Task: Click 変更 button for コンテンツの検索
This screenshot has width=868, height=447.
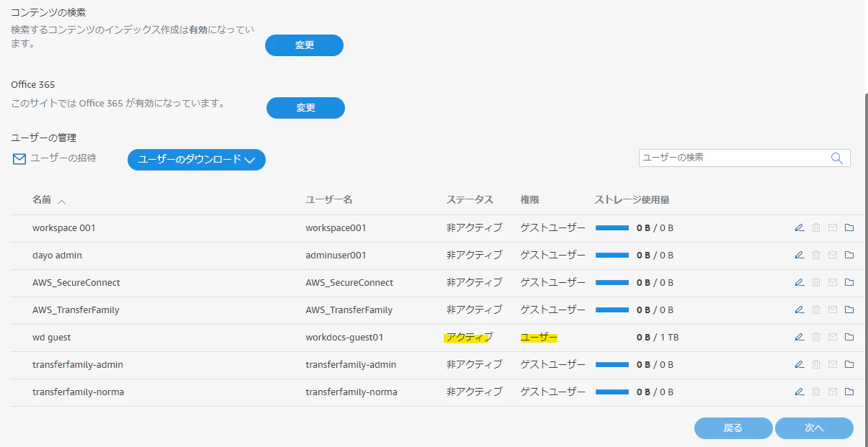Action: (x=304, y=45)
